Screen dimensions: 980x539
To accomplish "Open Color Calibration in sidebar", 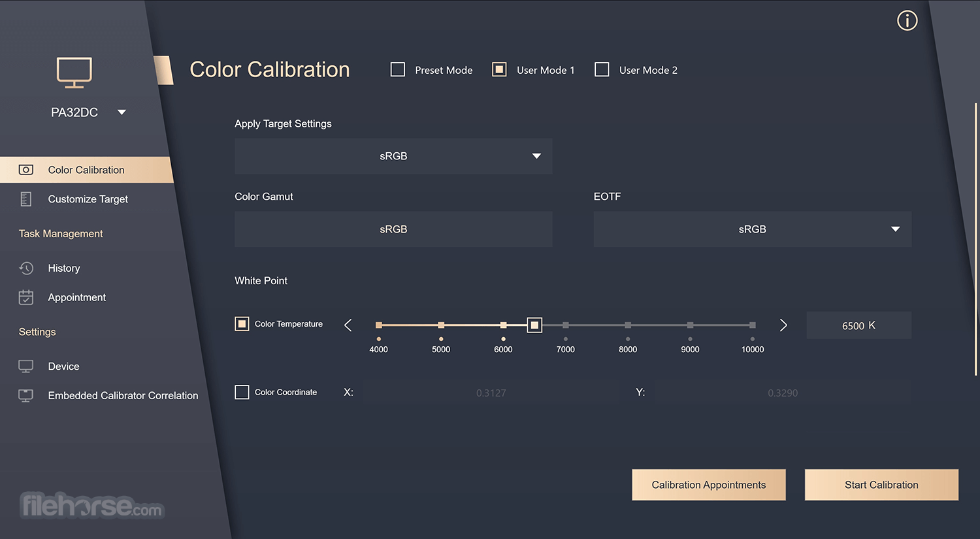I will click(x=86, y=170).
